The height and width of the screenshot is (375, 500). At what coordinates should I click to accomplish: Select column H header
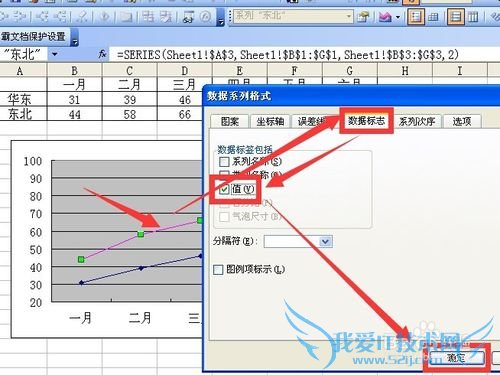(405, 70)
